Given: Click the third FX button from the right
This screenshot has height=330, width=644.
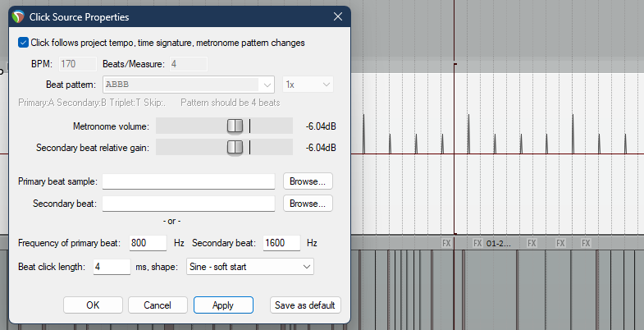Looking at the screenshot, I should tap(532, 244).
